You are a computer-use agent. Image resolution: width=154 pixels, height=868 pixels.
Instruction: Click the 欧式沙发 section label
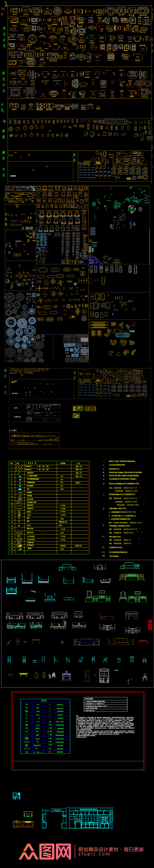point(4,82)
